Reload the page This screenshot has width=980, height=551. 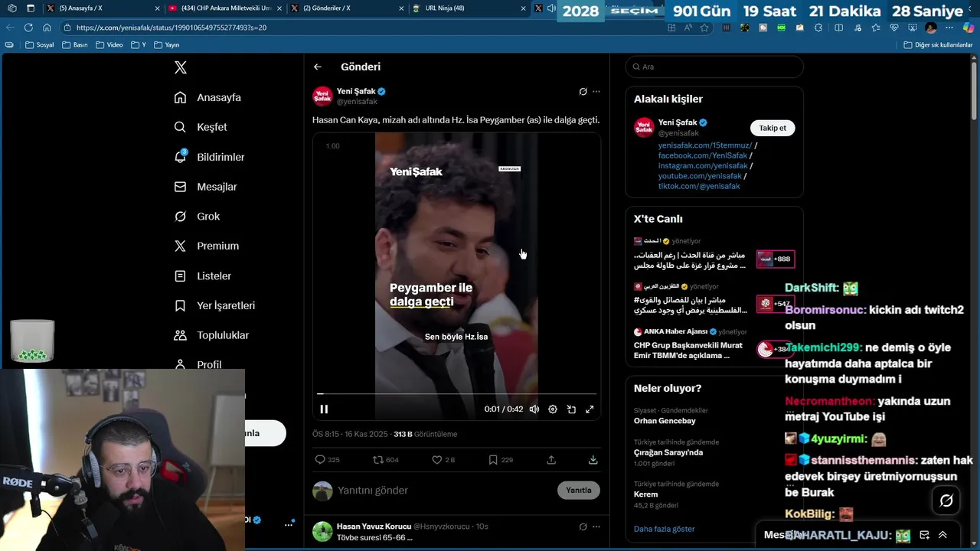[28, 28]
